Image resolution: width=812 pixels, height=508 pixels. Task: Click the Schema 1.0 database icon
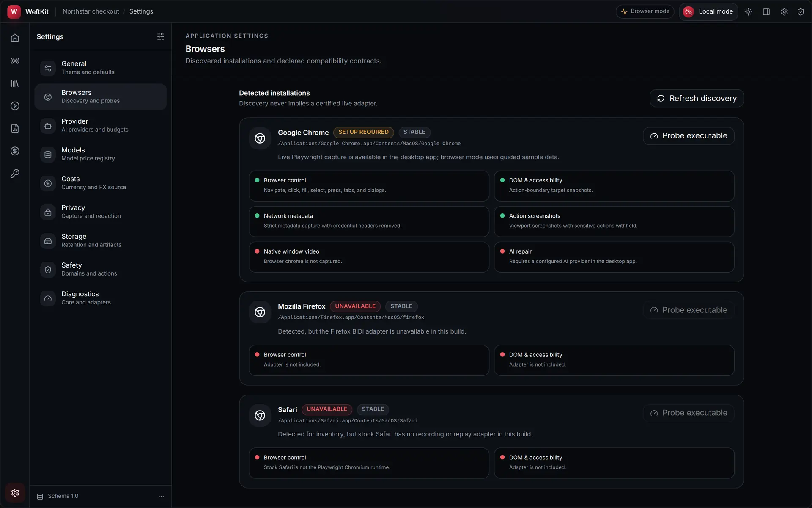point(40,497)
